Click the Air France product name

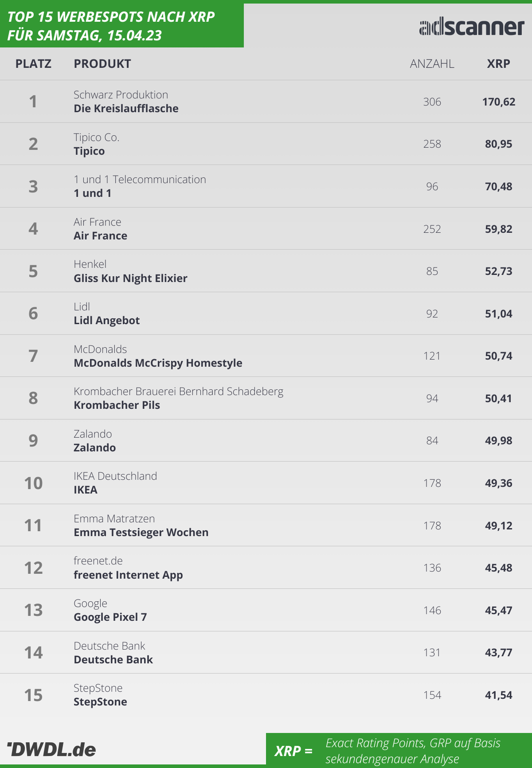100,236
